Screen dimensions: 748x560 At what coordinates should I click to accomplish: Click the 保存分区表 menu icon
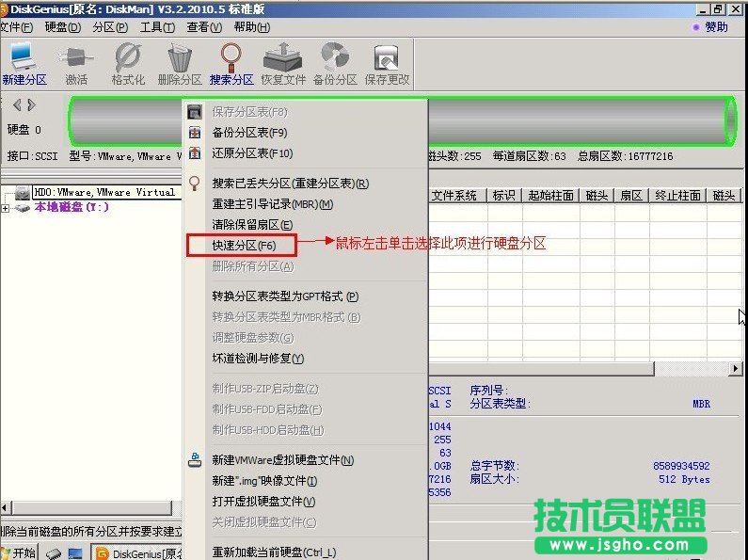pyautogui.click(x=195, y=112)
